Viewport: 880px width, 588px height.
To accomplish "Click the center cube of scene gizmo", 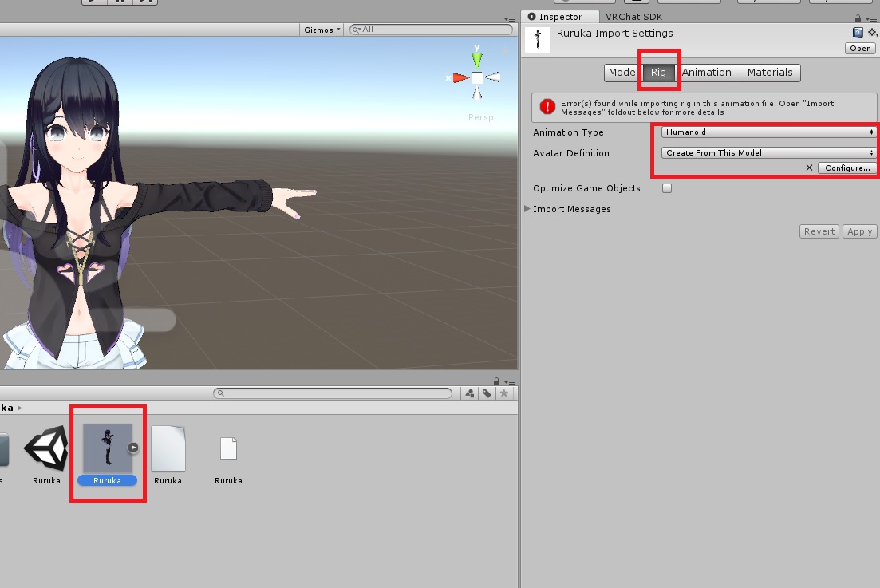I will (x=477, y=77).
